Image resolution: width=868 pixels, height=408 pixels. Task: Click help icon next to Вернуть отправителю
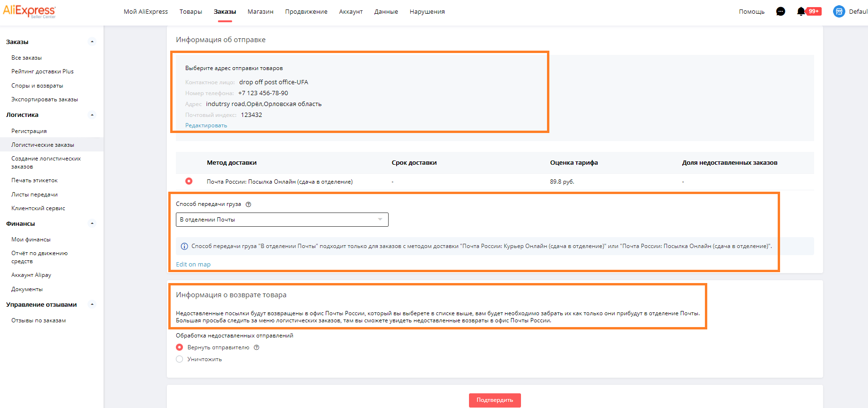(257, 347)
